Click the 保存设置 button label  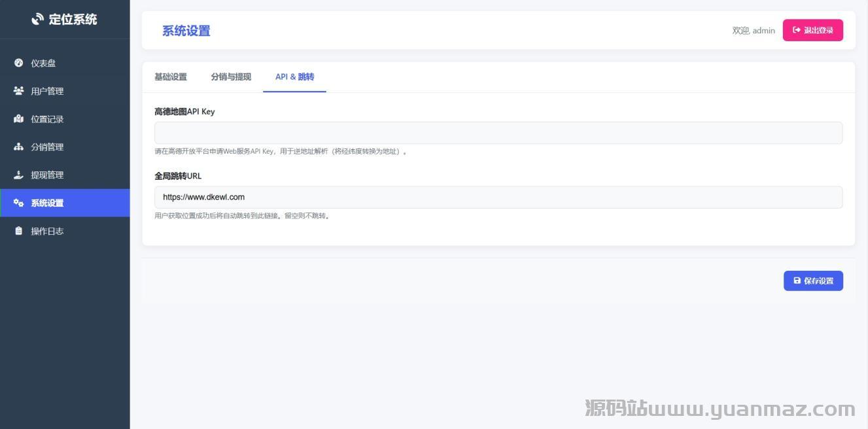point(818,281)
